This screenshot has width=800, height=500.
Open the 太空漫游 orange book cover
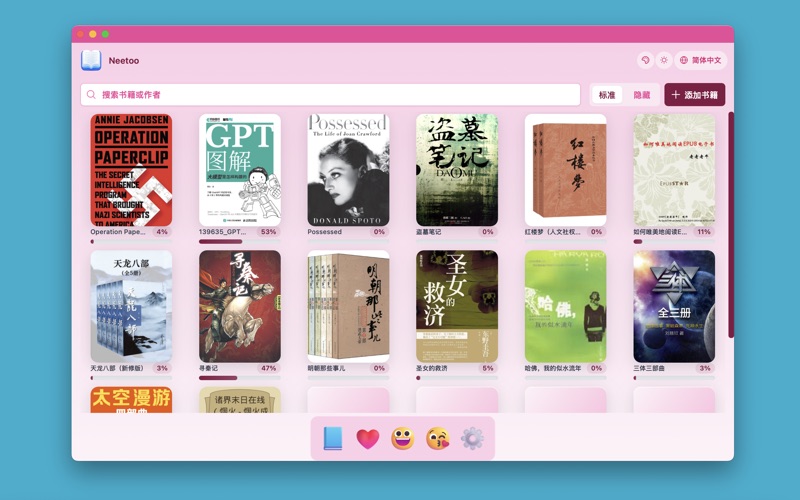pos(131,399)
